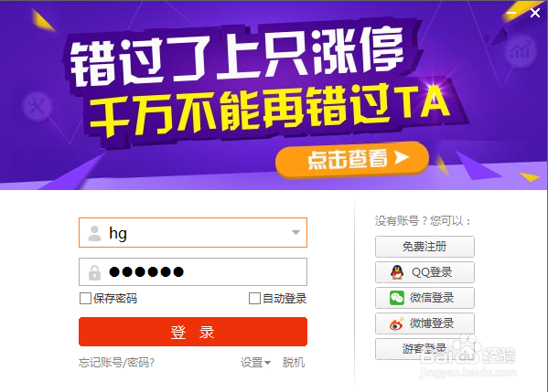The image size is (548, 392).
Task: Open the 忘记账号/密码 link
Action: tap(116, 363)
